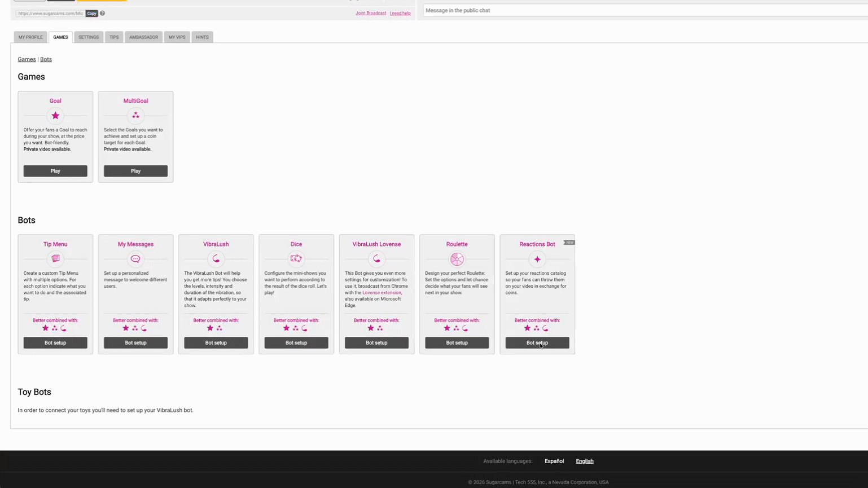Click the Tip Menu card icon
This screenshot has height=488, width=868.
click(55, 259)
